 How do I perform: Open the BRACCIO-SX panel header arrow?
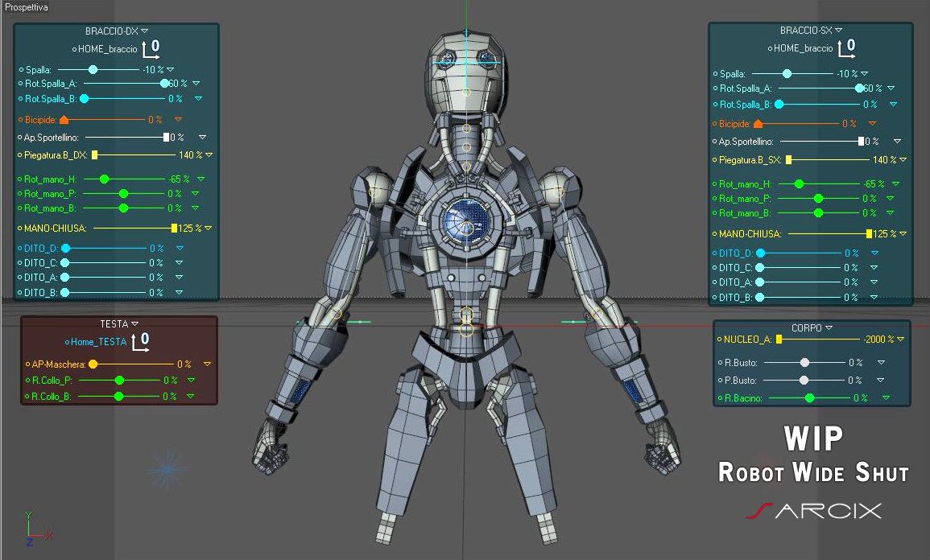pos(839,31)
